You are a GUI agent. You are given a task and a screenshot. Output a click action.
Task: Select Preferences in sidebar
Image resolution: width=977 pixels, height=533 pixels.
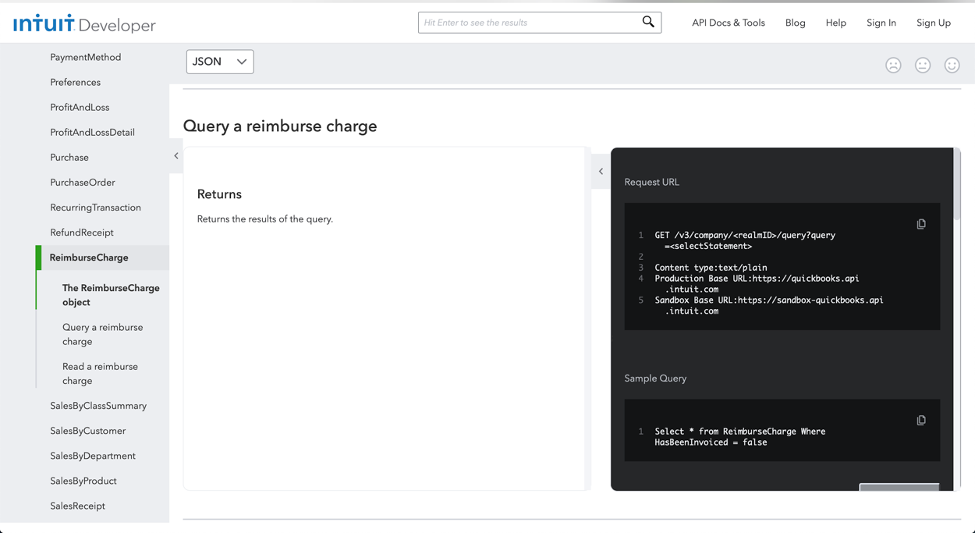[x=75, y=82]
